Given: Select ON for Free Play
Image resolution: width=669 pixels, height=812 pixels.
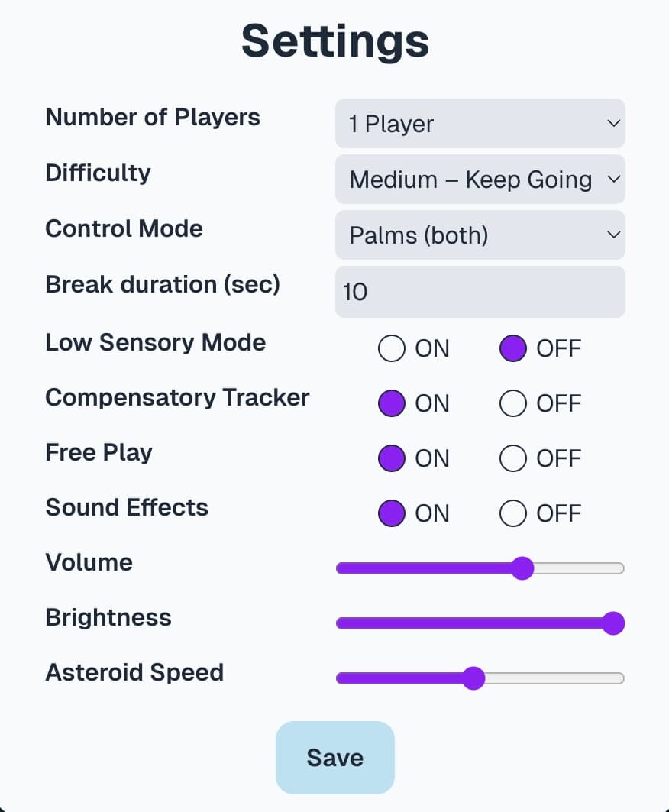Looking at the screenshot, I should (x=392, y=458).
